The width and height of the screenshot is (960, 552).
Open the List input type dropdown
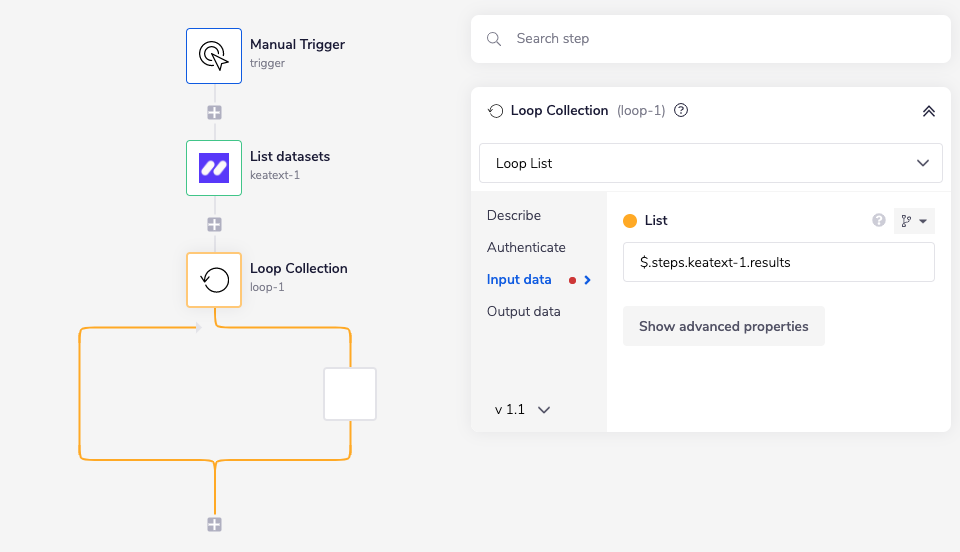[914, 221]
